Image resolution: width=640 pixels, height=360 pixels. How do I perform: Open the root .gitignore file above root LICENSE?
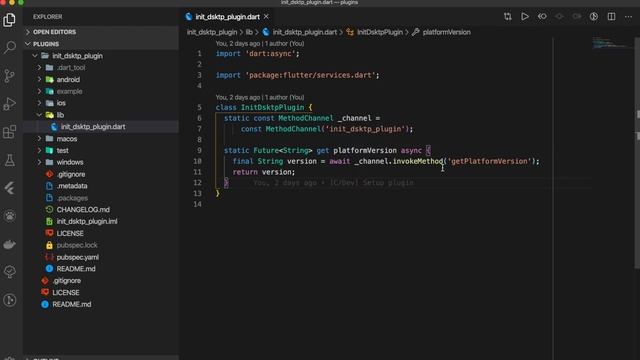(100, 281)
